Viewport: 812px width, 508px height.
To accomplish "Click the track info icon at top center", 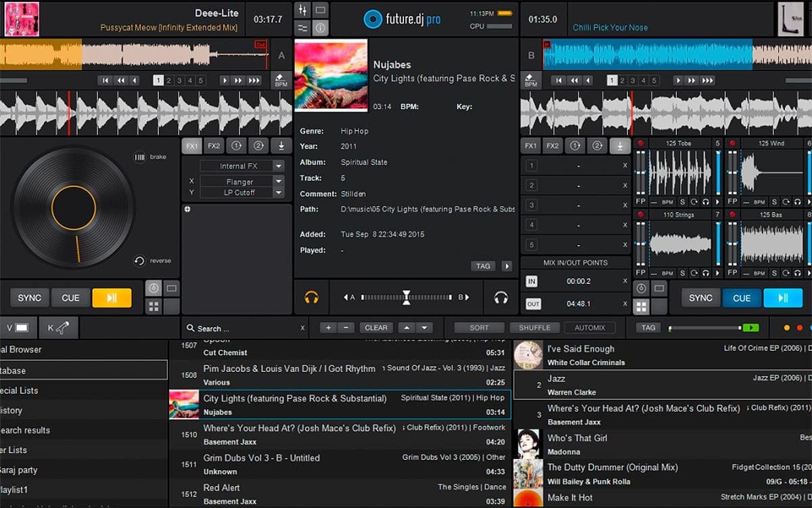I will click(321, 28).
